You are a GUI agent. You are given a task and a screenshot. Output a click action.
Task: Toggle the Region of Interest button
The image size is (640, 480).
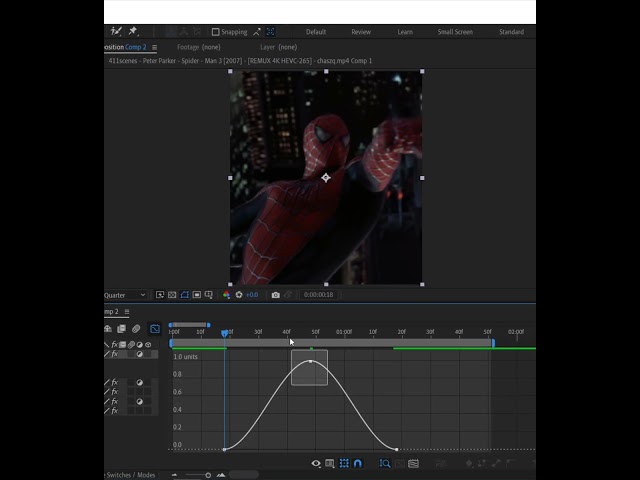tap(197, 295)
